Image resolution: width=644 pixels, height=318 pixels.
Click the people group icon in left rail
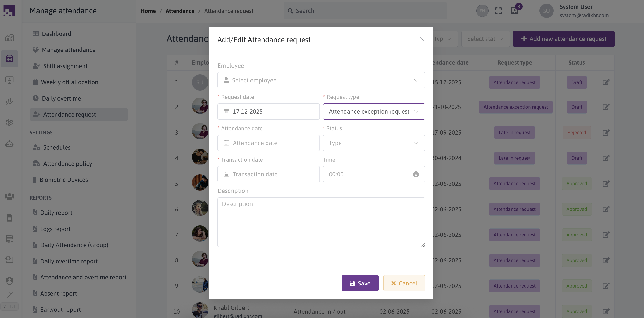click(x=9, y=196)
